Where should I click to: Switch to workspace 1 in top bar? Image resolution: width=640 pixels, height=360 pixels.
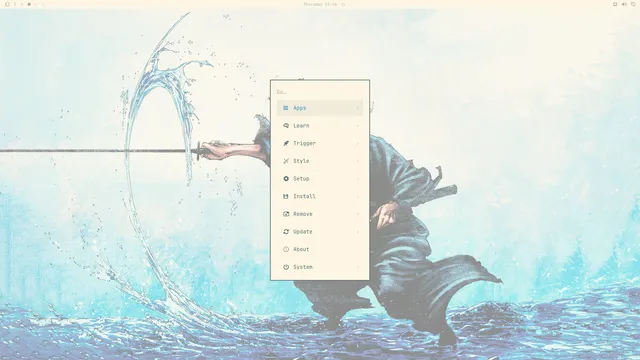(15, 4)
